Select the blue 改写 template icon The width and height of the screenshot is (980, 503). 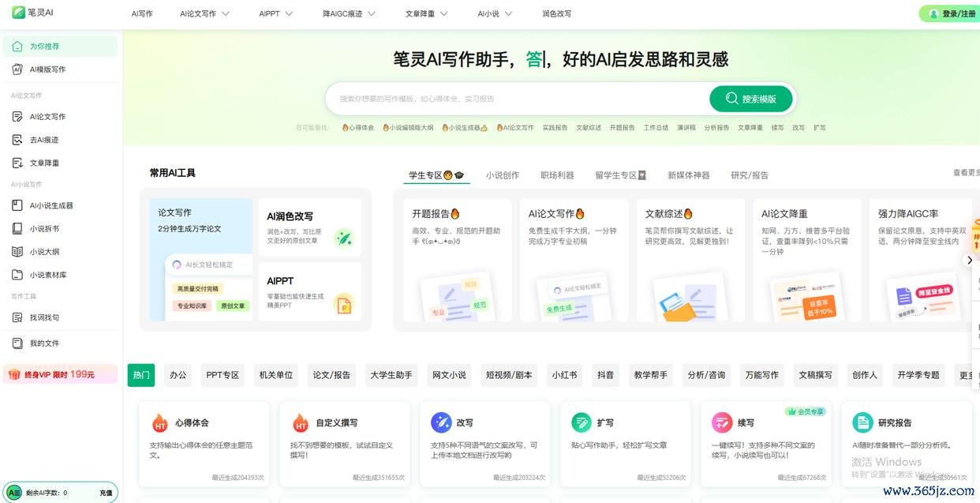pos(441,423)
